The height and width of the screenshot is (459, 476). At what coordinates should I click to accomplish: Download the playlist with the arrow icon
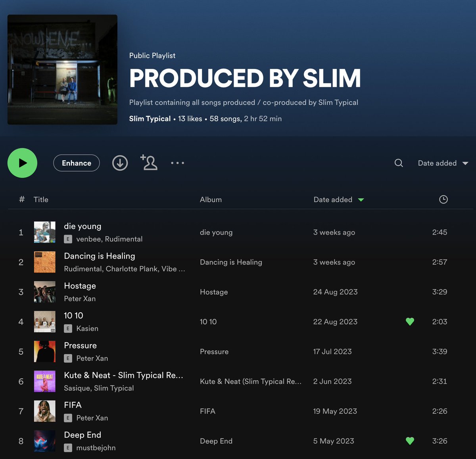120,163
